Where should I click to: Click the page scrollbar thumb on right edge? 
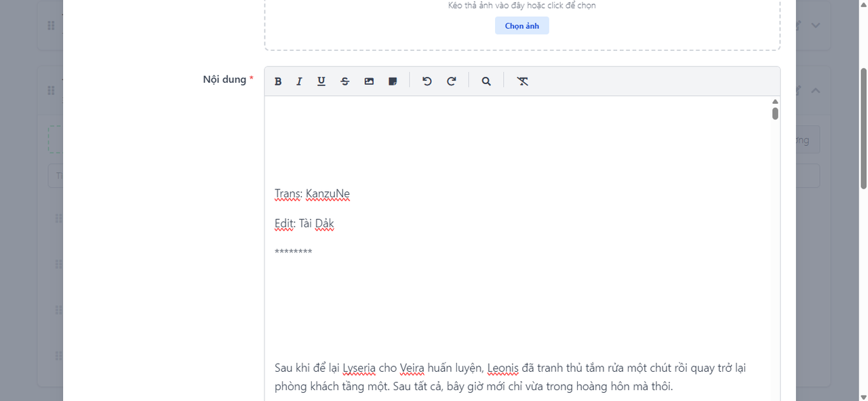[863, 128]
